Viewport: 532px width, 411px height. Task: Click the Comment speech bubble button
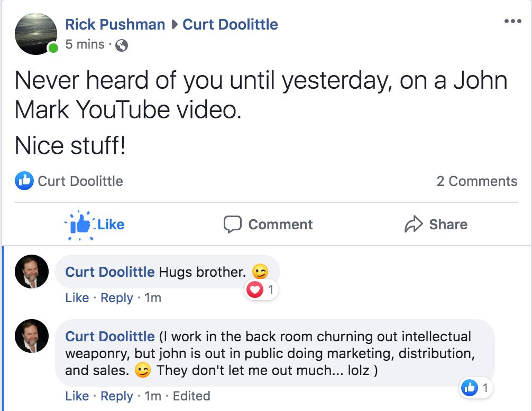coord(268,224)
